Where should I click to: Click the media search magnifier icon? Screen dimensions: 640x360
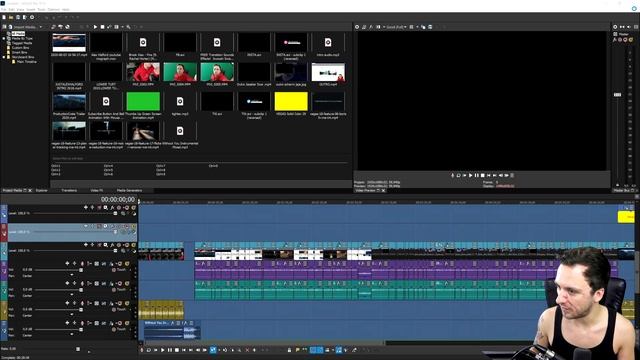point(128,27)
